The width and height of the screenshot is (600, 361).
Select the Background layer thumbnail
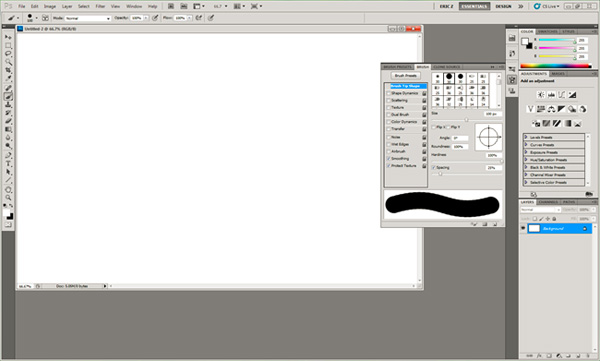[x=534, y=229]
